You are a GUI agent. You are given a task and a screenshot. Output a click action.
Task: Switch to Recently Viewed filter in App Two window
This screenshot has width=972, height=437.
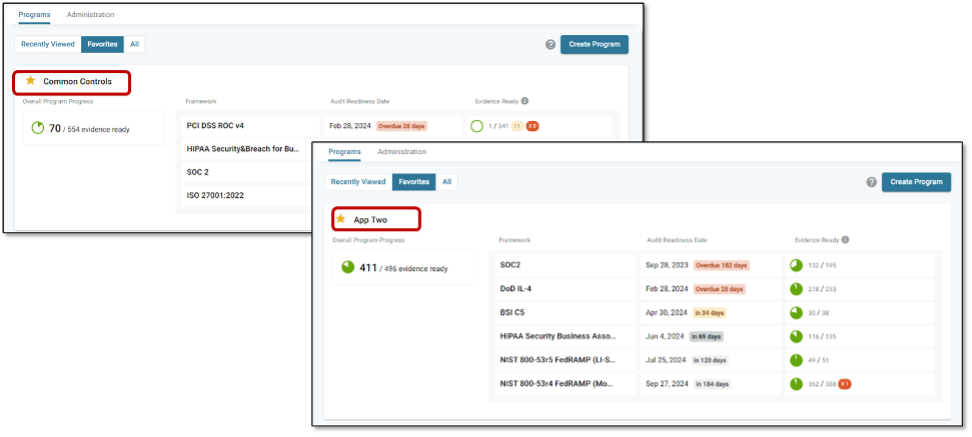358,182
